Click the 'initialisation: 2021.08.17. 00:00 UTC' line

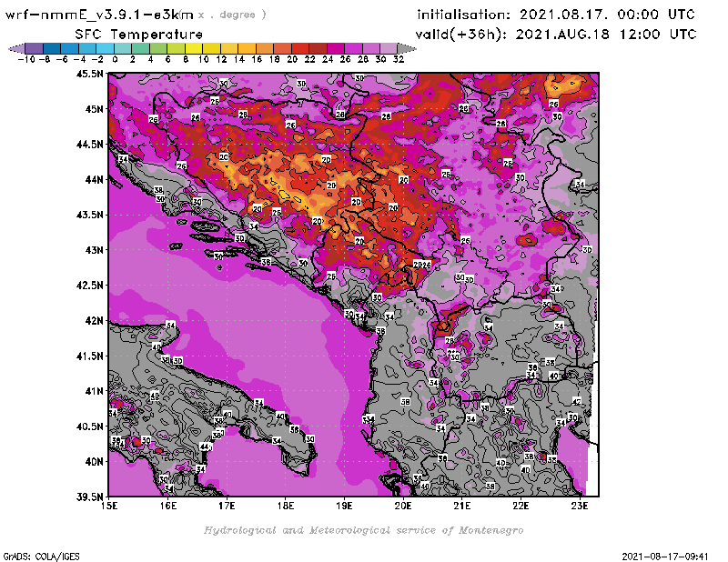click(x=556, y=15)
